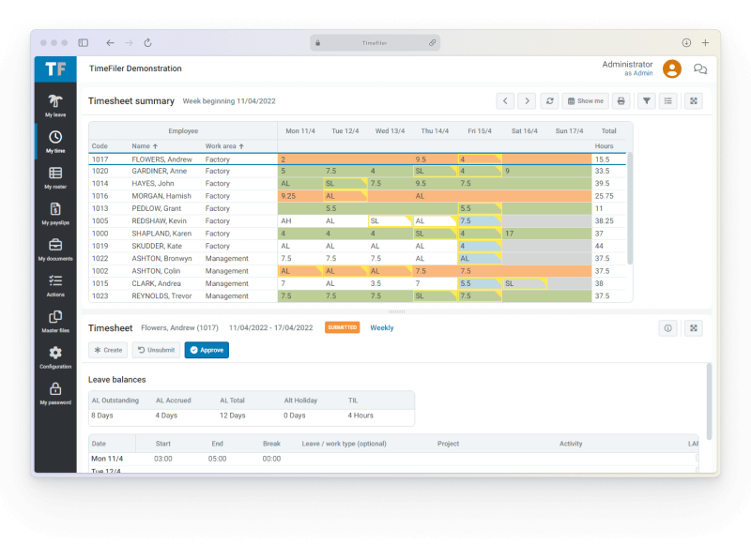Viewport: 751px width, 560px height.
Task: Open the My roster sidebar section
Action: point(55,177)
